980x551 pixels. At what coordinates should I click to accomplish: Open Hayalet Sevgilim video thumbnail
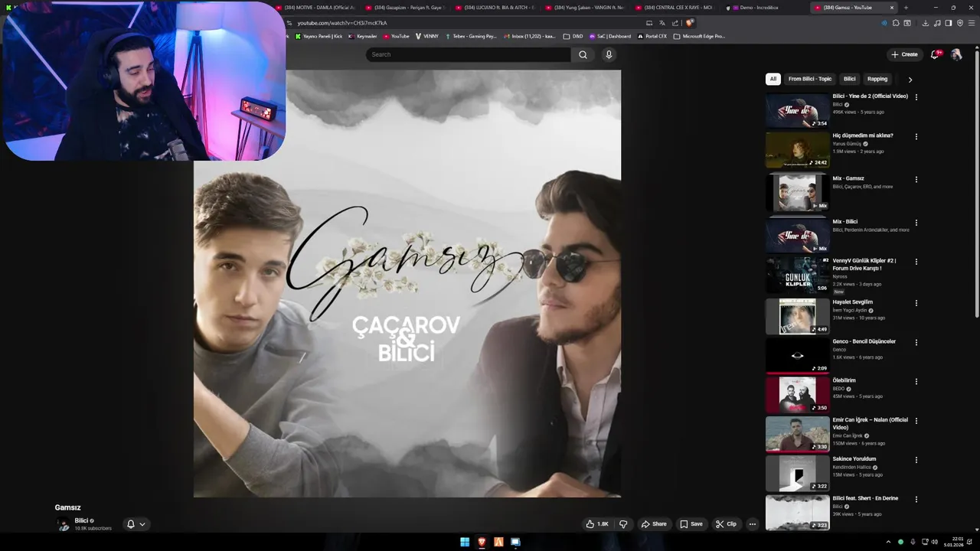point(797,316)
